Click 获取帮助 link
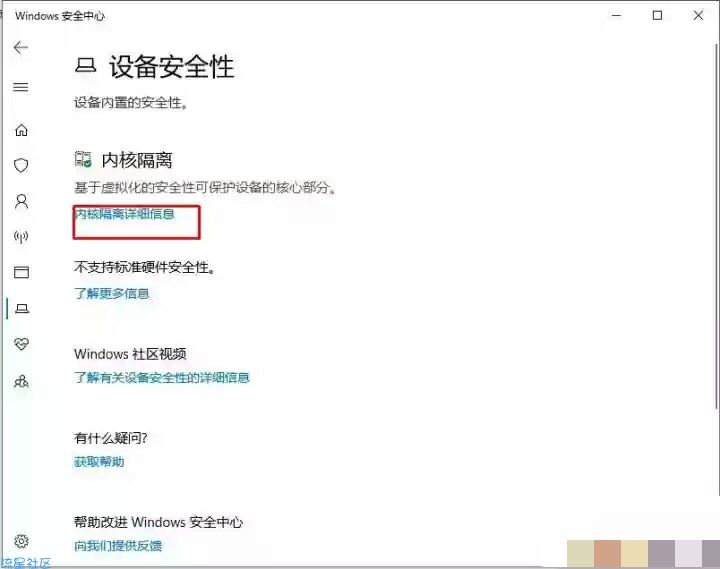This screenshot has height=569, width=720. [x=99, y=462]
